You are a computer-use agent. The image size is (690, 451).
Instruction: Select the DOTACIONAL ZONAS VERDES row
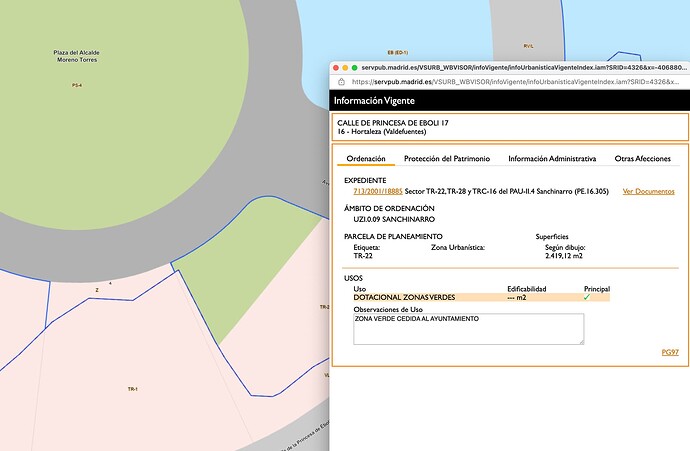[481, 297]
